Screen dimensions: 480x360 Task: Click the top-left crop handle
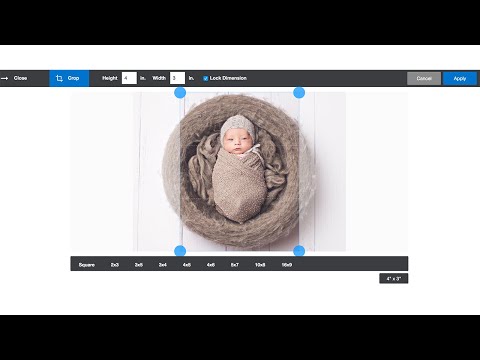tap(180, 93)
